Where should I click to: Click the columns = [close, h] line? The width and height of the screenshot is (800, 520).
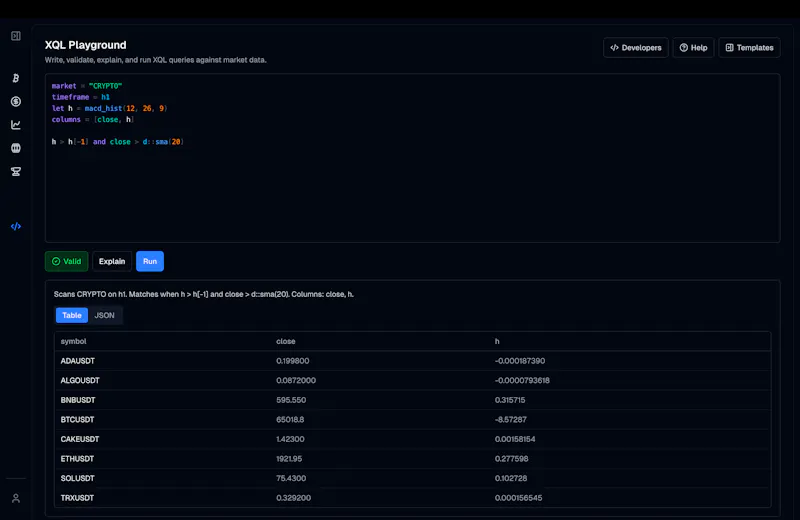coord(92,119)
